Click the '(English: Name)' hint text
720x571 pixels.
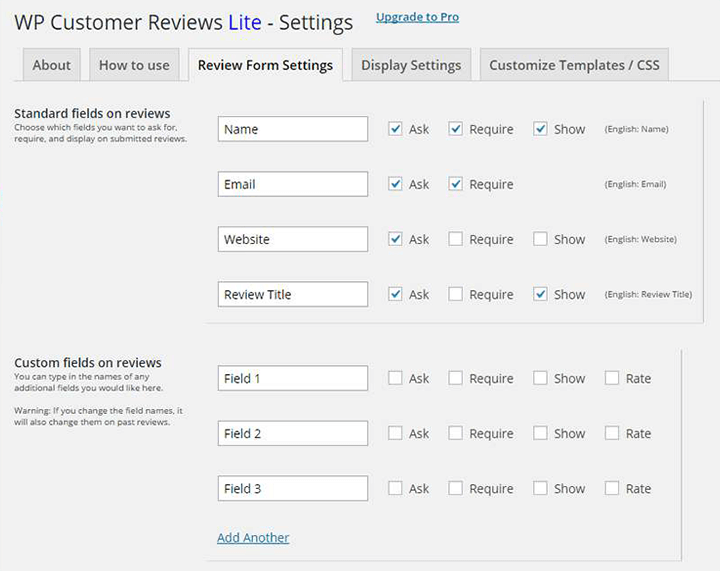point(636,129)
